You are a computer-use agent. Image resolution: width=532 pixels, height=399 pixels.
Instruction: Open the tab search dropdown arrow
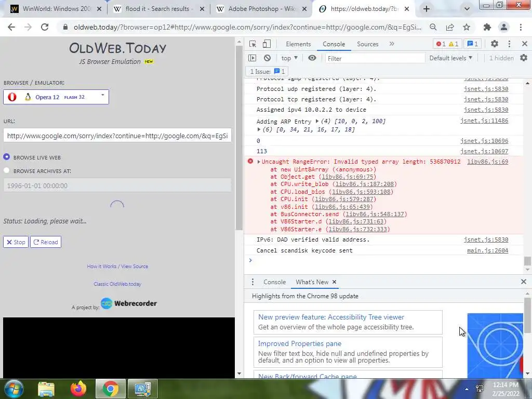(467, 9)
